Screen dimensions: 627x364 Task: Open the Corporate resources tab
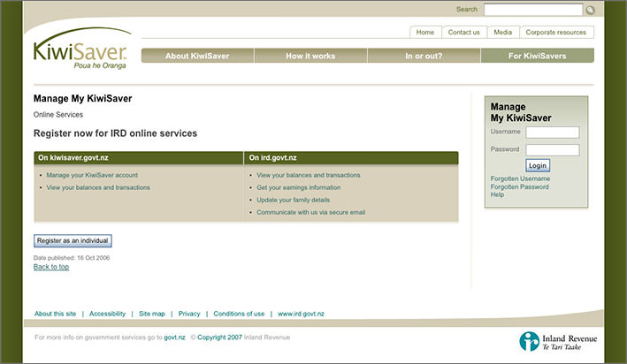pos(556,32)
